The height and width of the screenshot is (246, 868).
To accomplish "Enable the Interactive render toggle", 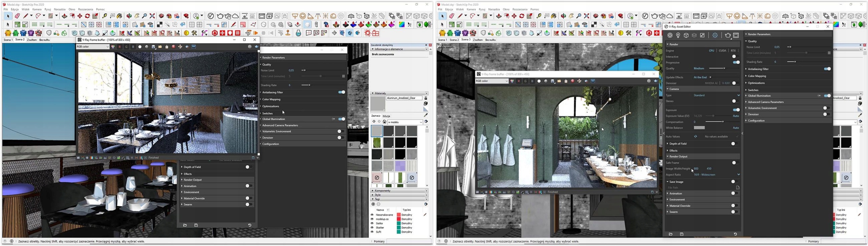I will point(735,57).
